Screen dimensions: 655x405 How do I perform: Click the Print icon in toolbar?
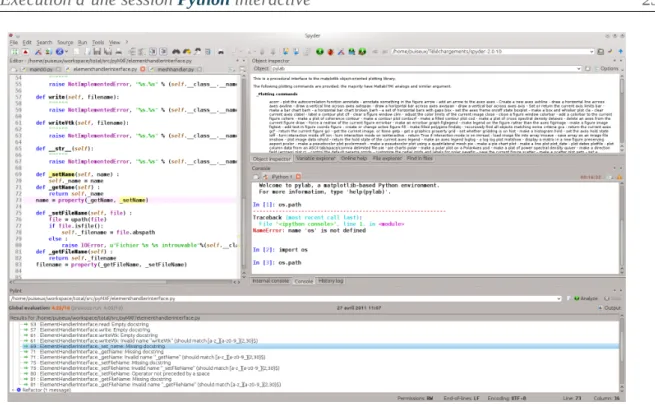[x=119, y=52]
